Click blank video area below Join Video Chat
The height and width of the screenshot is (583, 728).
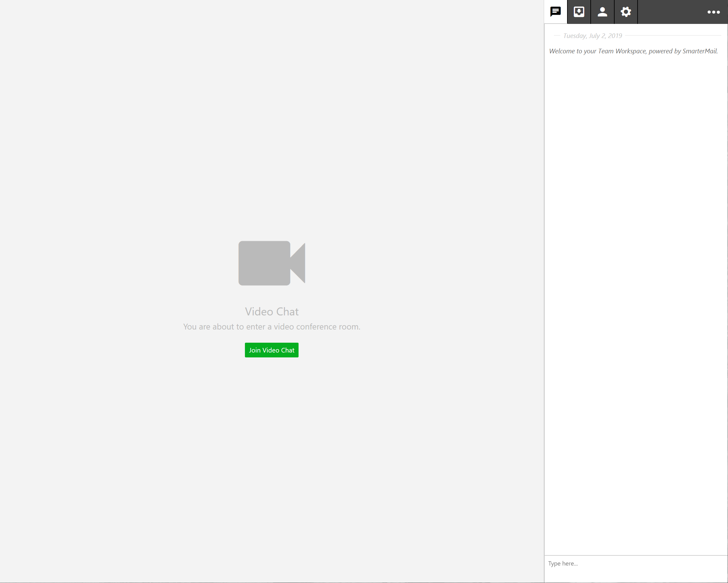[x=272, y=456]
